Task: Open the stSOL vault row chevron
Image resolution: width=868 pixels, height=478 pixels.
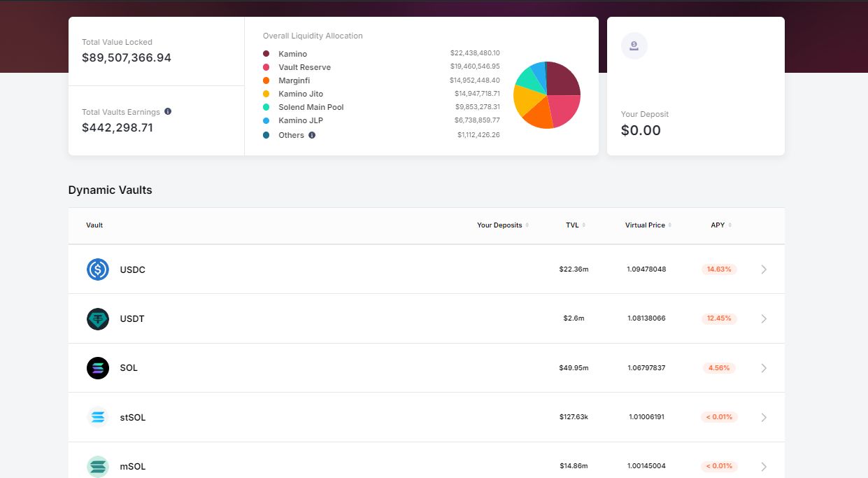Action: 764,418
